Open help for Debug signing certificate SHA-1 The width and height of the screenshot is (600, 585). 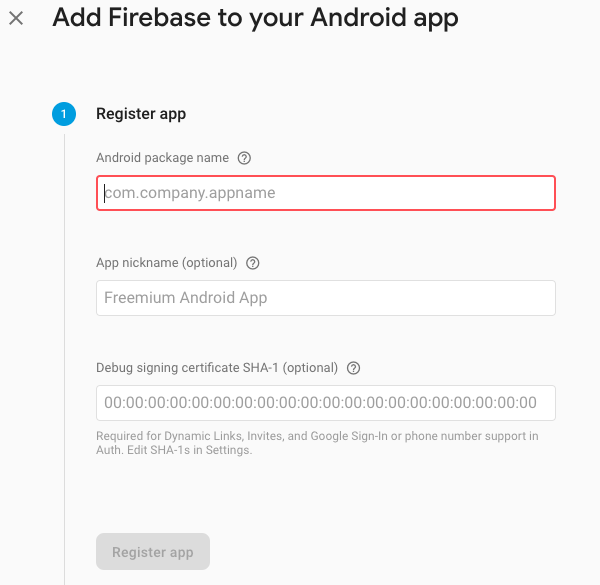pyautogui.click(x=353, y=368)
